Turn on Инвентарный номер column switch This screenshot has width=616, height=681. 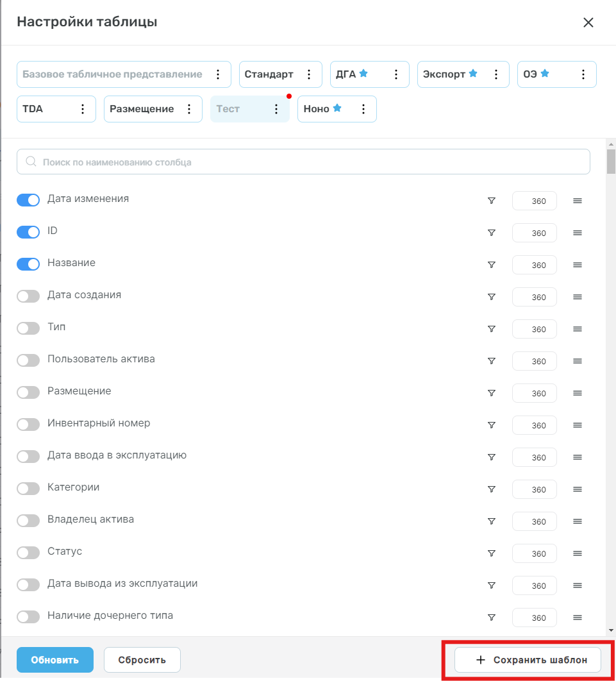point(28,425)
